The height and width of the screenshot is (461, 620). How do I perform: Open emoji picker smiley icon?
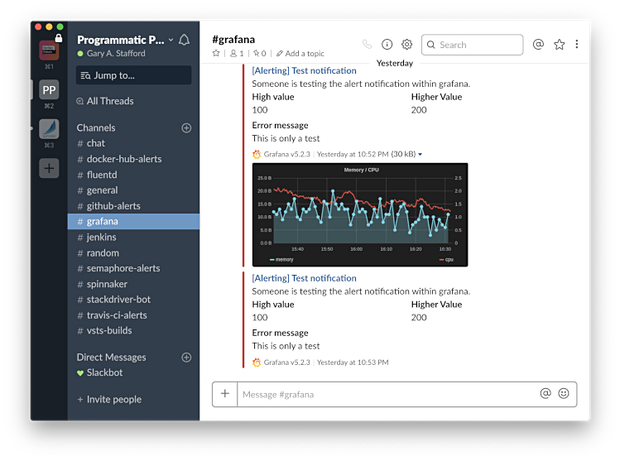pyautogui.click(x=563, y=393)
